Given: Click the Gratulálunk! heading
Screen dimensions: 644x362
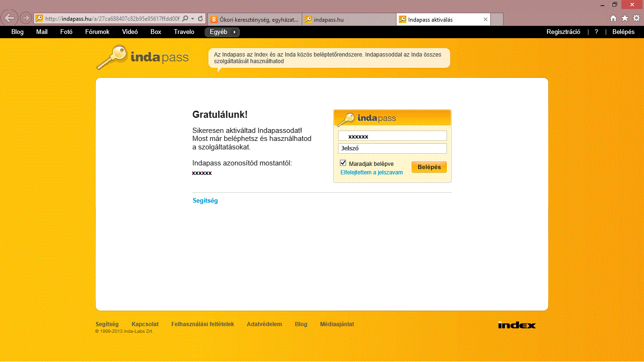Looking at the screenshot, I should 220,115.
